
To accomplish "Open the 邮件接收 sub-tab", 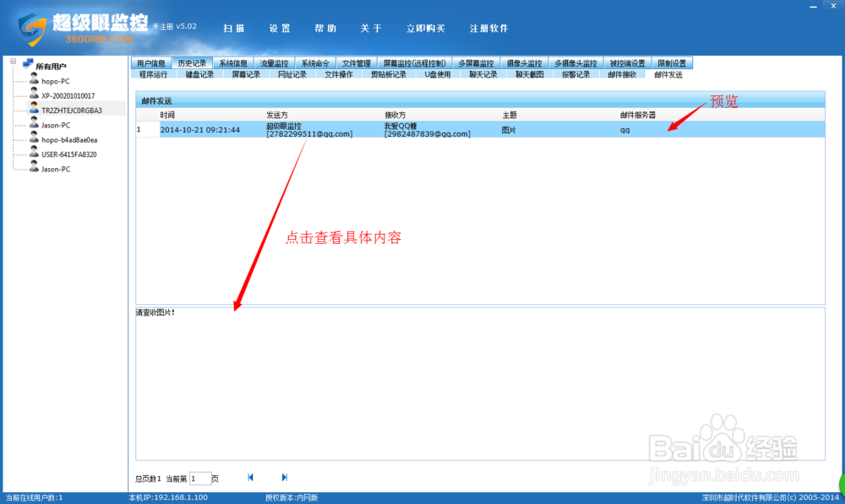I will [622, 75].
